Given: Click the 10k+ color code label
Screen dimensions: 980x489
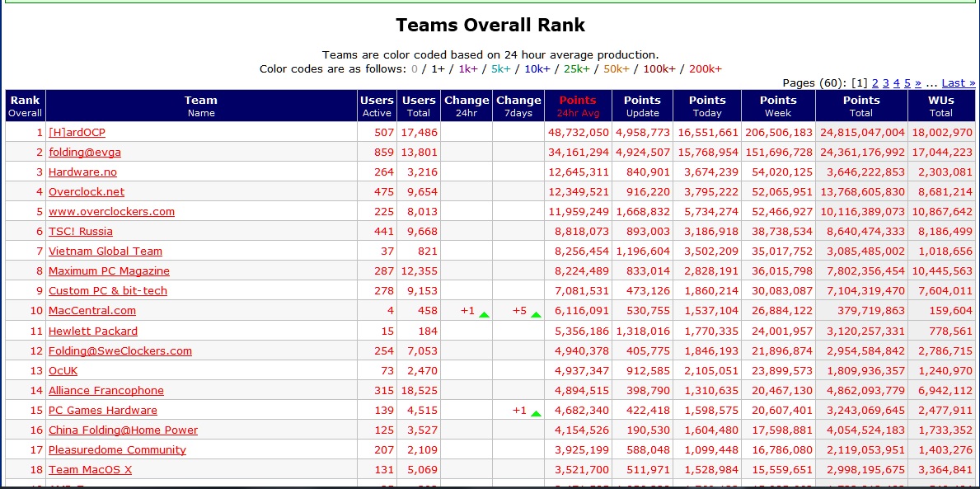Looking at the screenshot, I should (537, 68).
